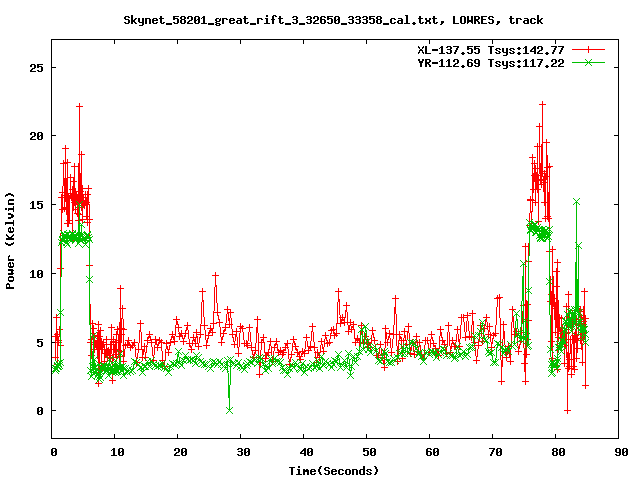Click the y-axis tick label 20

[x=36, y=136]
